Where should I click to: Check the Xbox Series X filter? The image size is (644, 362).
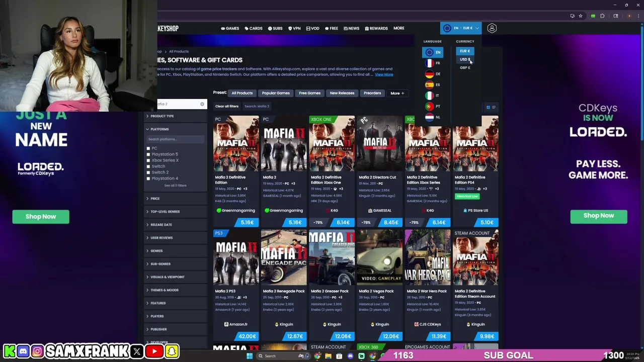click(x=148, y=160)
